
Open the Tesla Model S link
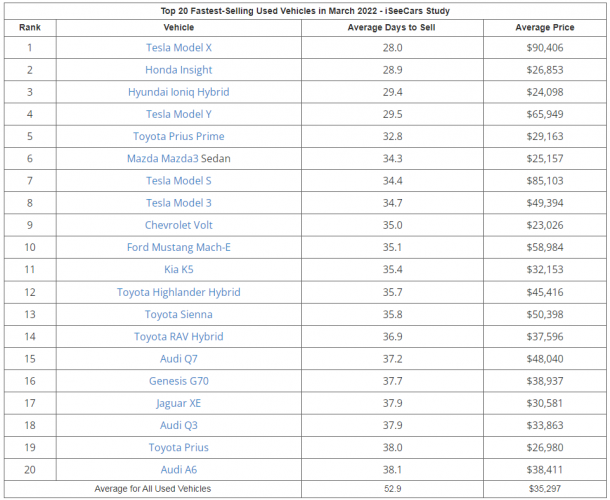(178, 181)
